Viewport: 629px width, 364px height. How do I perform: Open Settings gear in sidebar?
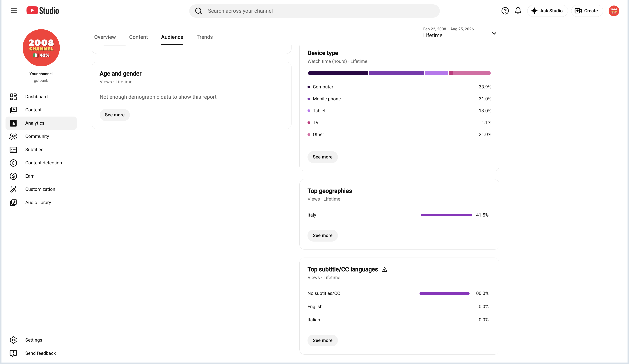click(13, 340)
